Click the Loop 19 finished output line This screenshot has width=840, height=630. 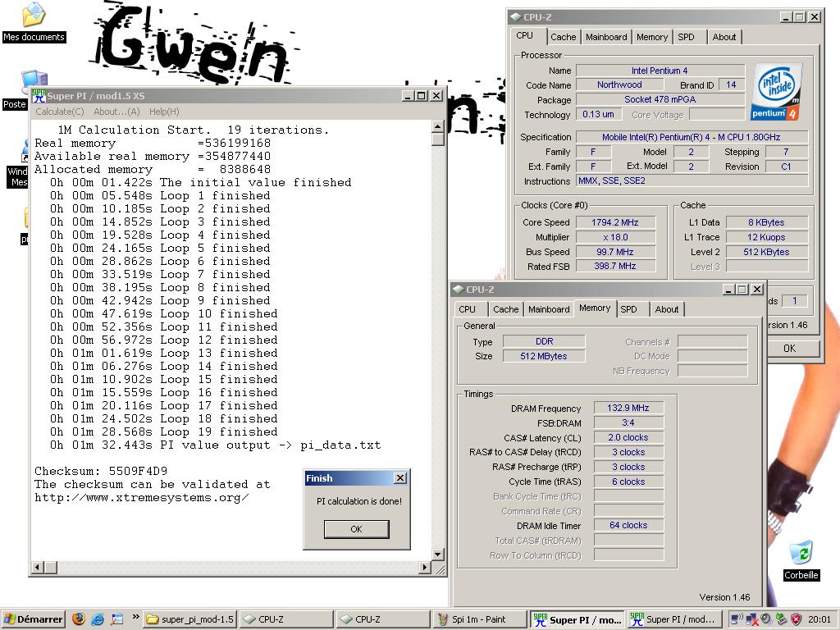pos(163,431)
